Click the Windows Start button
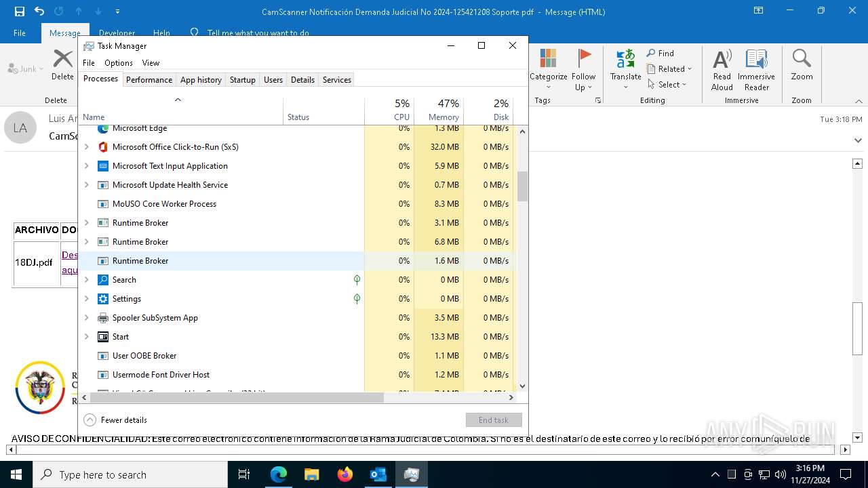This screenshot has width=868, height=488. tap(16, 474)
